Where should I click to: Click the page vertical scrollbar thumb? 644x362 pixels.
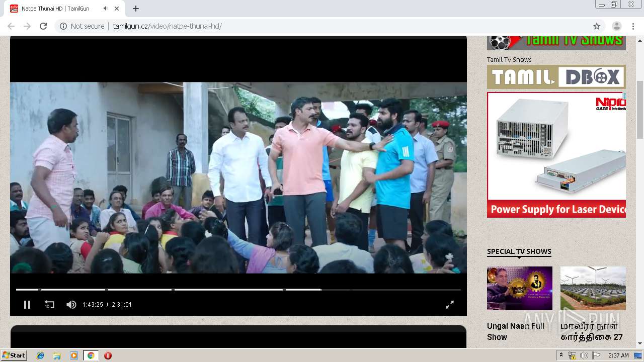640,110
